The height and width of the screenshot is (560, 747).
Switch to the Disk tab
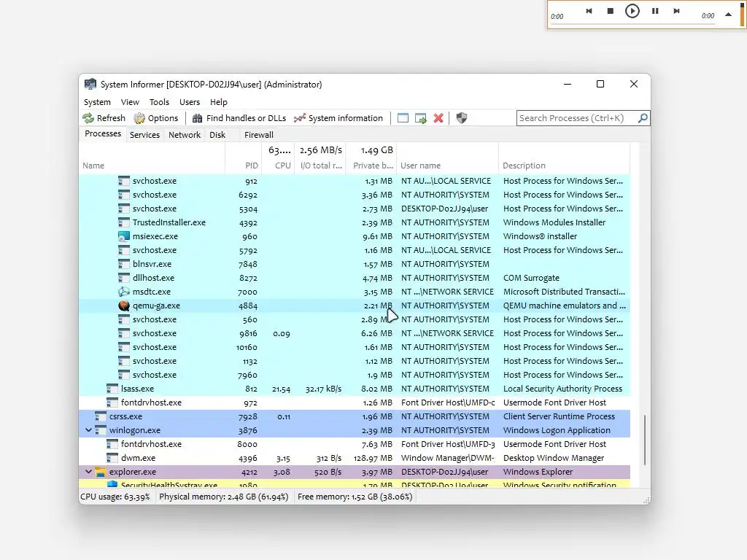pyautogui.click(x=217, y=135)
